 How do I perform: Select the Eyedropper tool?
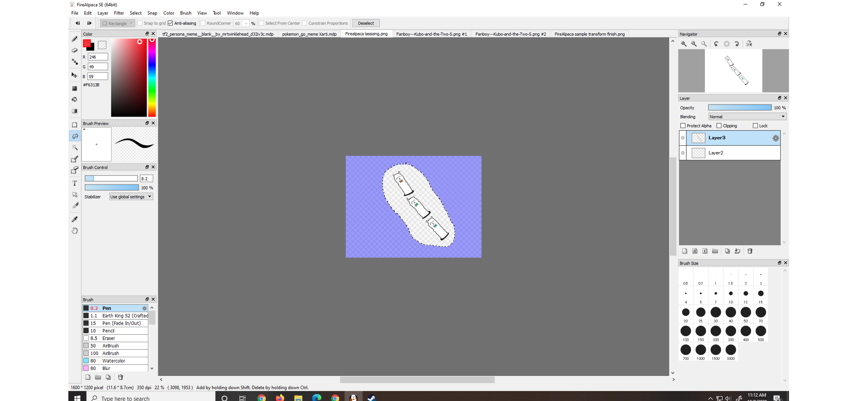pyautogui.click(x=74, y=219)
